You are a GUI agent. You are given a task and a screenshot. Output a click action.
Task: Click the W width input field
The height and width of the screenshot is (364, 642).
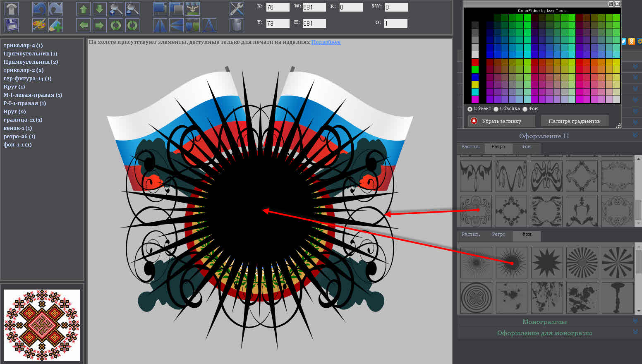314,7
